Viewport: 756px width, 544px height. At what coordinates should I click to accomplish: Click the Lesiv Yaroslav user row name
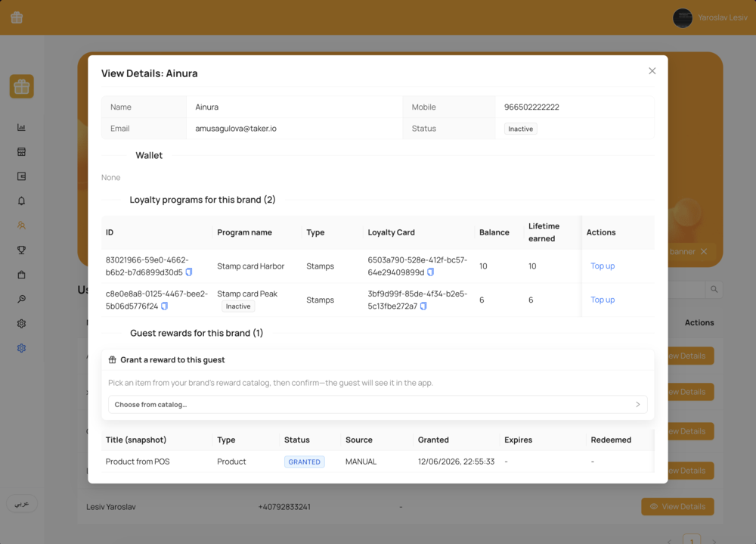click(x=111, y=507)
